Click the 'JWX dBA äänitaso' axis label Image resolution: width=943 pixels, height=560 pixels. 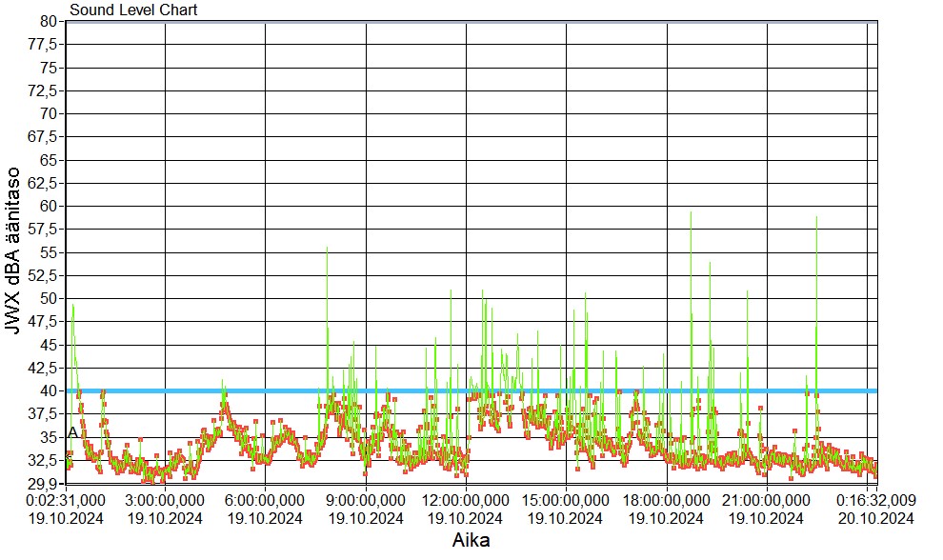coord(12,250)
